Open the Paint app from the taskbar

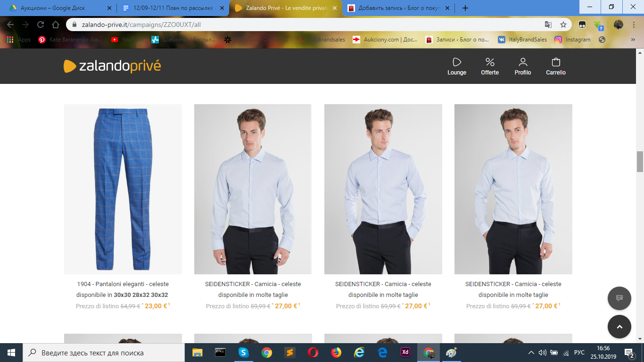(451, 353)
